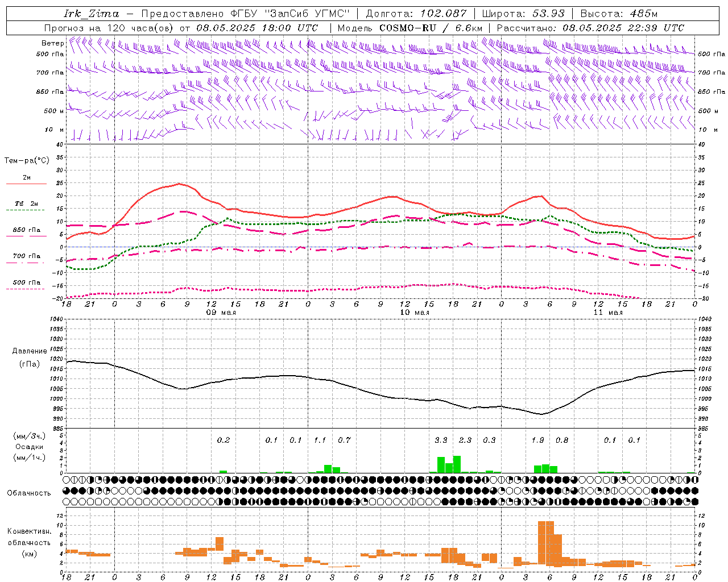
Task: Click the '10 мая' date label
Action: [415, 313]
